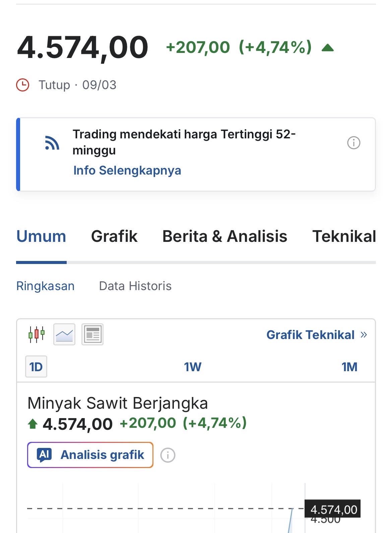Open Grafik Teknikal double chevron
The width and height of the screenshot is (392, 533).
[364, 335]
